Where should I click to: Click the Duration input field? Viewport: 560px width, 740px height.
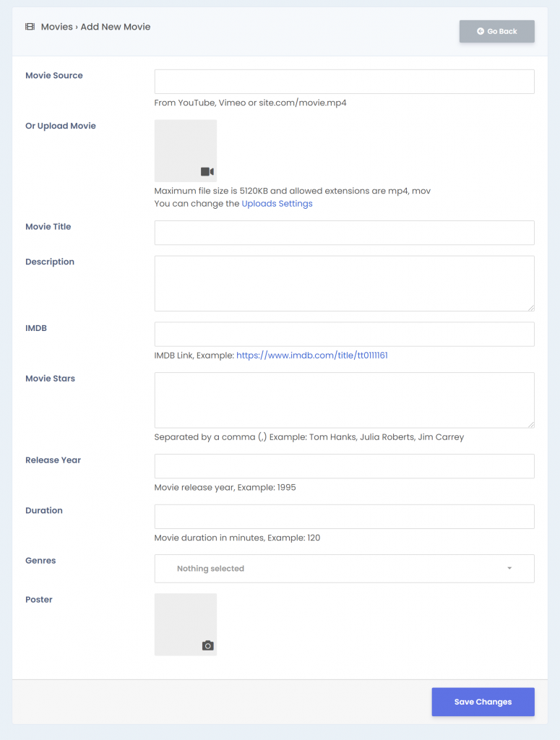pyautogui.click(x=345, y=516)
